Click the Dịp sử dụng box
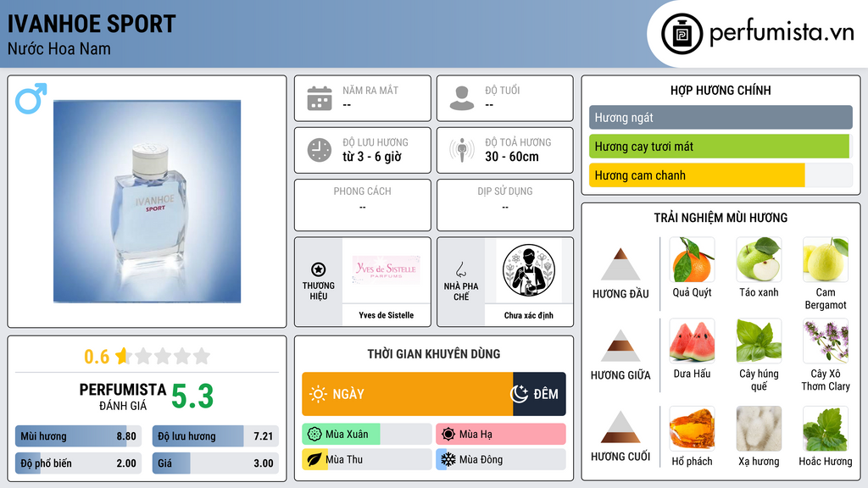Screen dimensions: 868x488 coord(505,205)
